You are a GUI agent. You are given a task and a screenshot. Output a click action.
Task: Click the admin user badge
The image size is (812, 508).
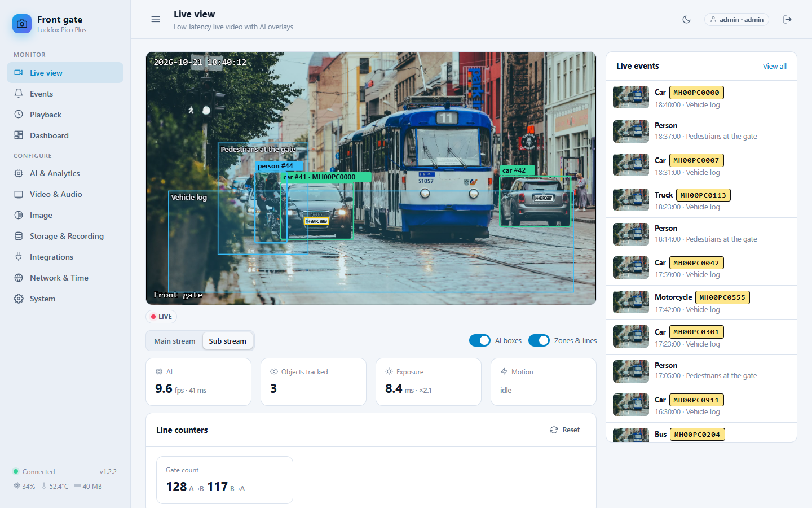pos(736,19)
